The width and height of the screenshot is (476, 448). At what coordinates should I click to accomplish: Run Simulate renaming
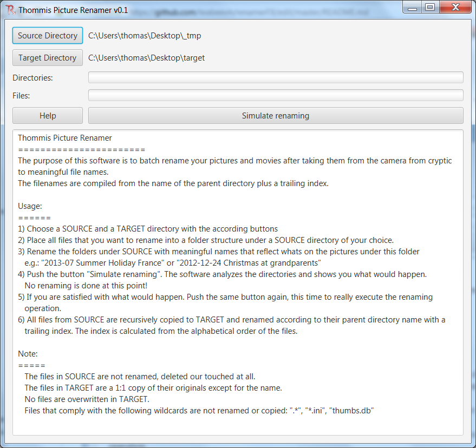(x=275, y=115)
